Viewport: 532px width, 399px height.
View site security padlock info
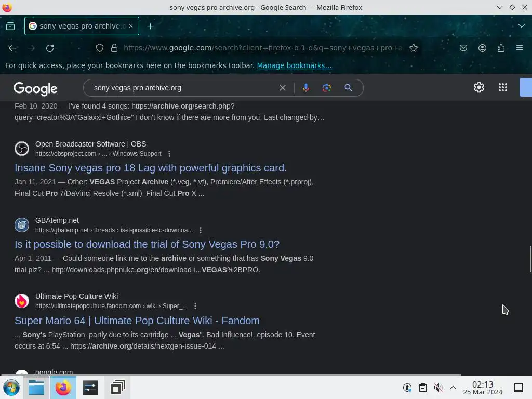[114, 48]
